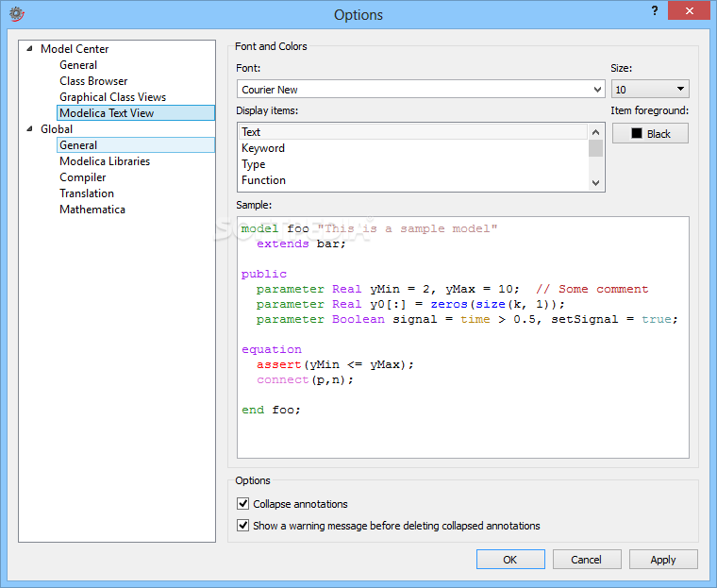Image resolution: width=717 pixels, height=588 pixels.
Task: Click the OK button
Action: (510, 559)
